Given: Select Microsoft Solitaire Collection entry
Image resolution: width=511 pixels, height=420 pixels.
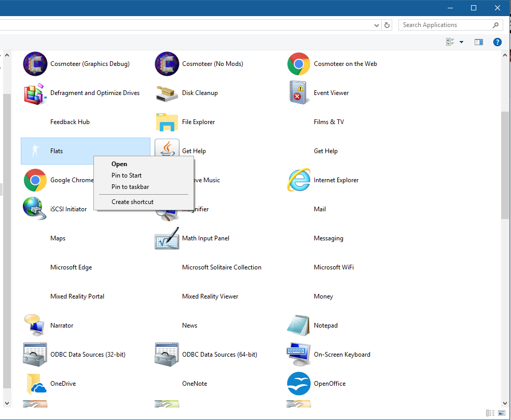Looking at the screenshot, I should pyautogui.click(x=222, y=267).
